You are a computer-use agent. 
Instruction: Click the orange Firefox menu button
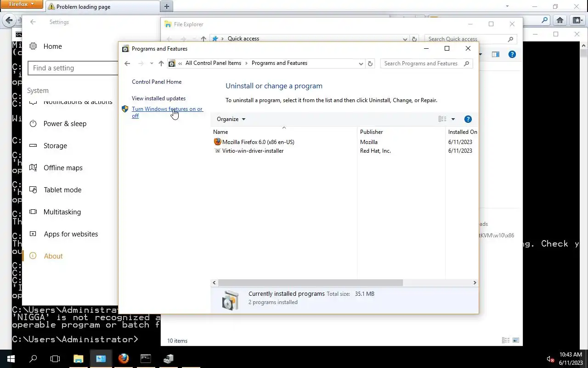[22, 5]
